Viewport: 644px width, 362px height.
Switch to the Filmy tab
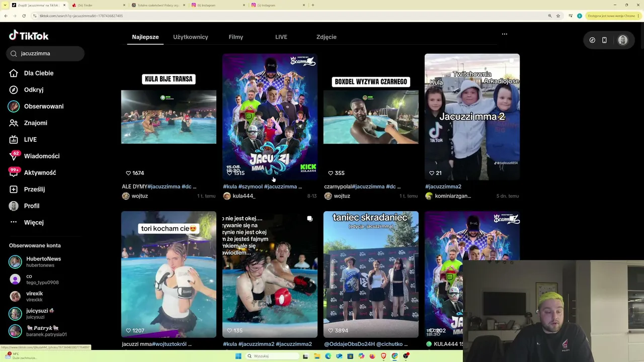pos(236,37)
